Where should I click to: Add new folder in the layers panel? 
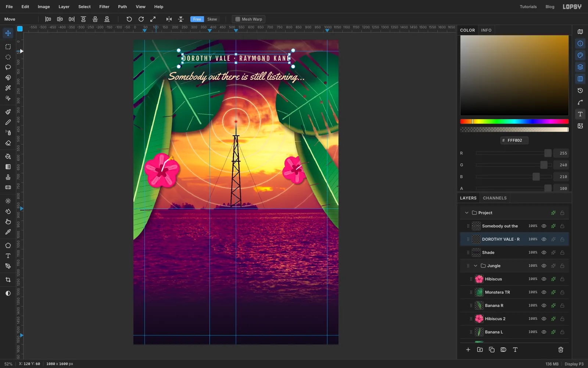tap(480, 350)
